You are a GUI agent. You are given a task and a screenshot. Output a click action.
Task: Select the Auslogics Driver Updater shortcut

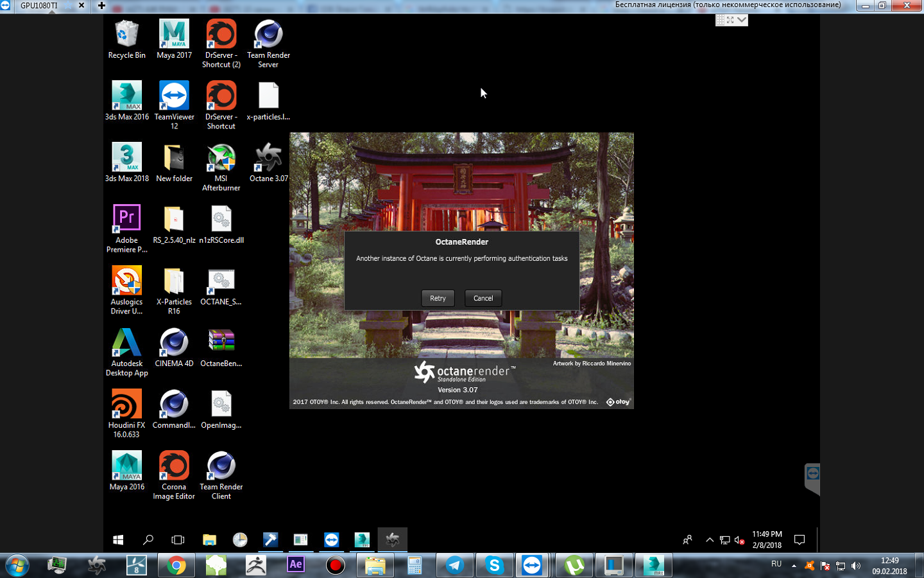pos(126,290)
